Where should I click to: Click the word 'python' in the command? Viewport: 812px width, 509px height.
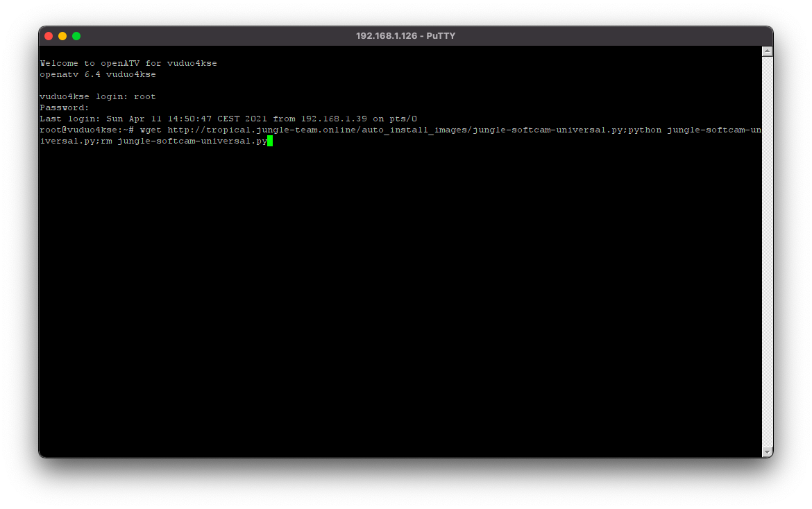tap(645, 130)
